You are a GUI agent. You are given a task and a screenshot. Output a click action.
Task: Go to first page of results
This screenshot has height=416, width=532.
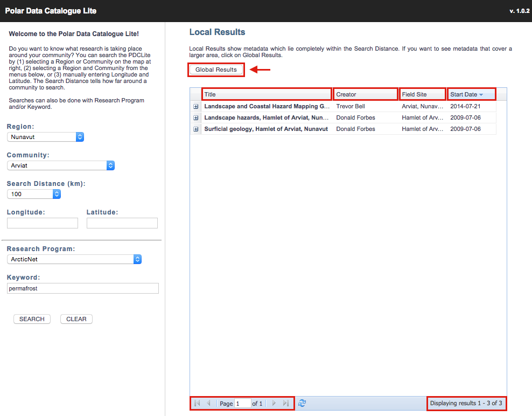click(x=197, y=403)
